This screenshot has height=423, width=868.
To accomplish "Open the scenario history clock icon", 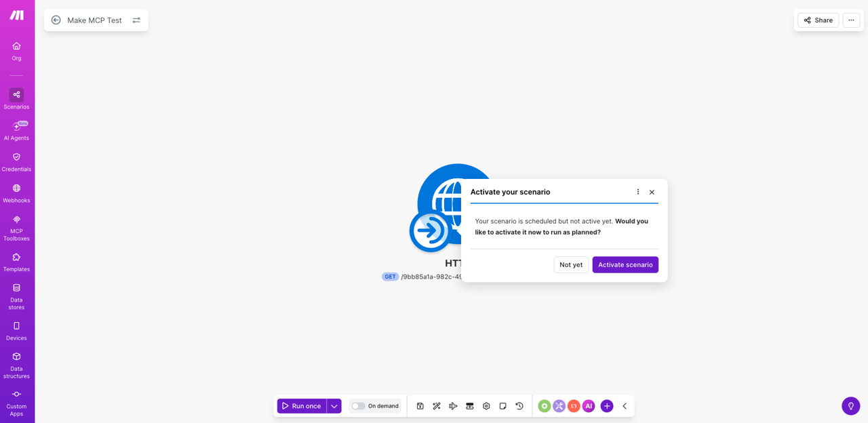I will point(519,406).
